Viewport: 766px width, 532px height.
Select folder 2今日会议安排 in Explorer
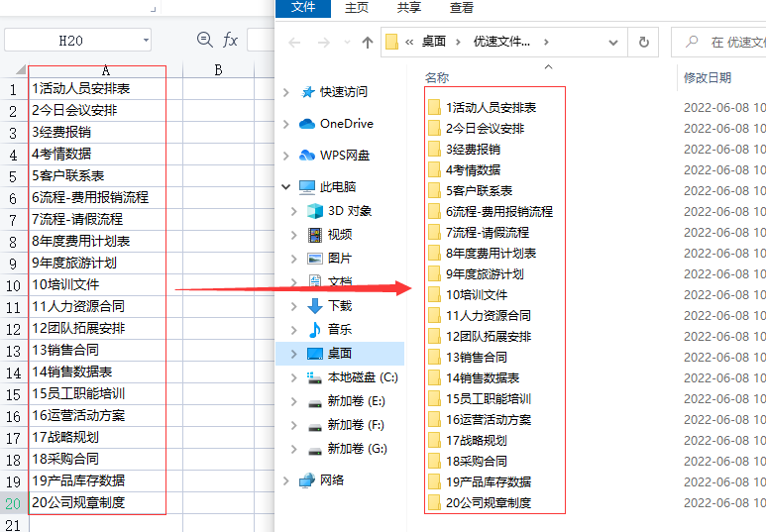coord(485,129)
